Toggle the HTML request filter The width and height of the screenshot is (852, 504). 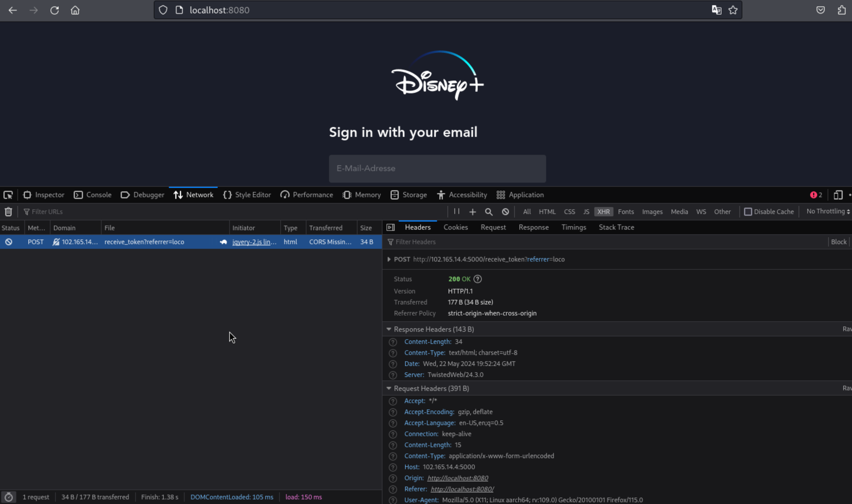pyautogui.click(x=547, y=212)
